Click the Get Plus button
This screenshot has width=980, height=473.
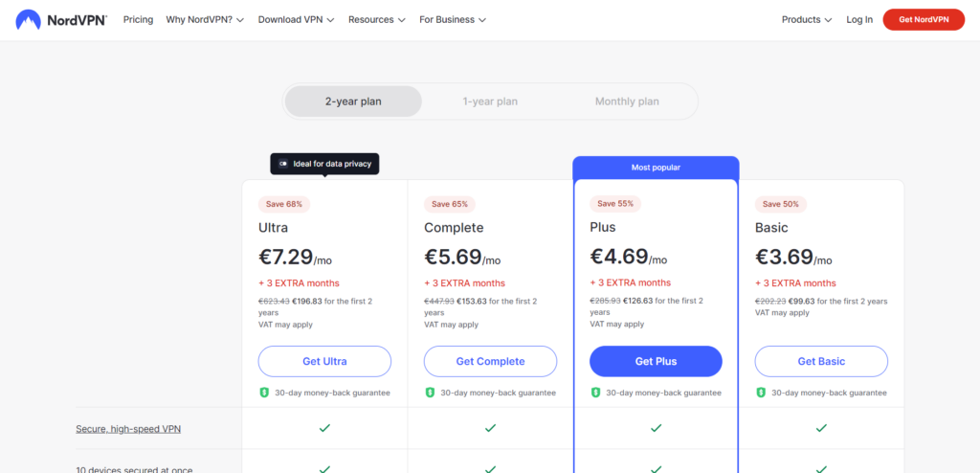pyautogui.click(x=656, y=361)
